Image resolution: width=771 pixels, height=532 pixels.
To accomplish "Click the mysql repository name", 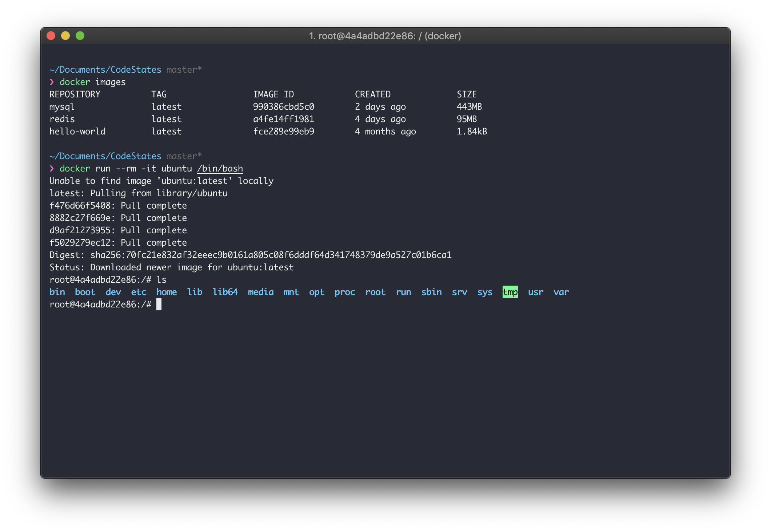I will tap(62, 107).
